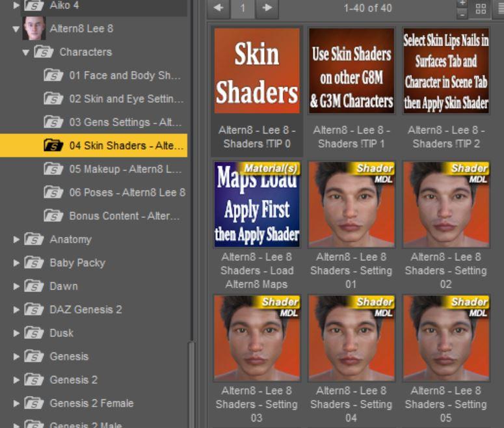Increase thumbnail size plus button
504x428 pixels.
[462, 3]
